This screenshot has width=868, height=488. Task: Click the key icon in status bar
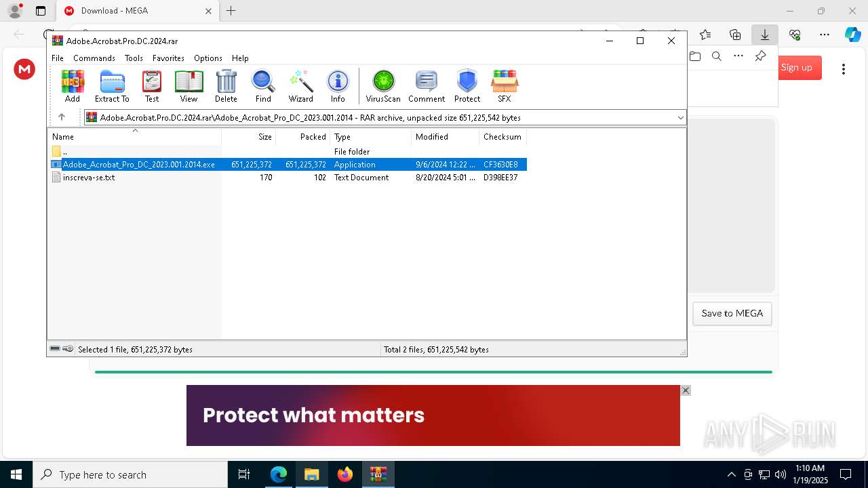68,349
